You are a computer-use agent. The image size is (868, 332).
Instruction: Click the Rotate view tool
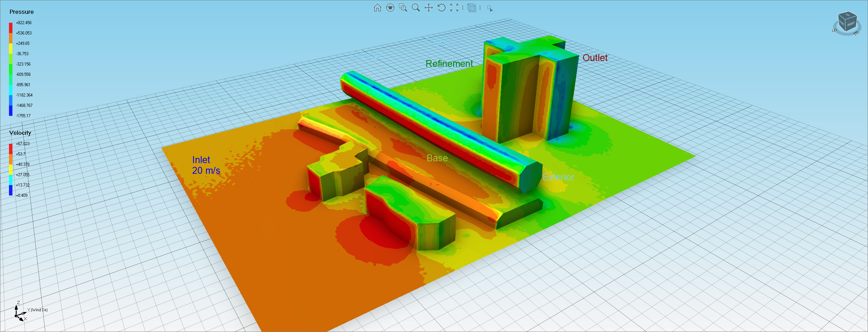[x=441, y=8]
